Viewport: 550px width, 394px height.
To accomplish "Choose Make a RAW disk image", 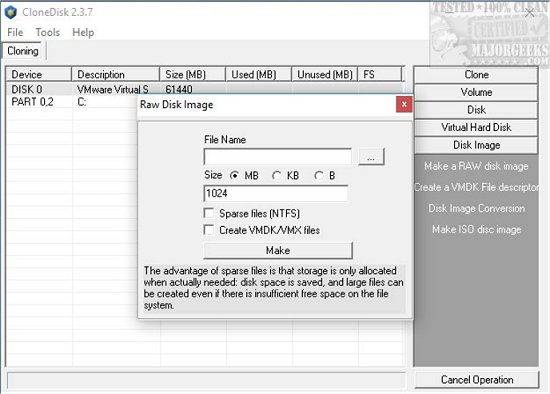I will (x=476, y=166).
